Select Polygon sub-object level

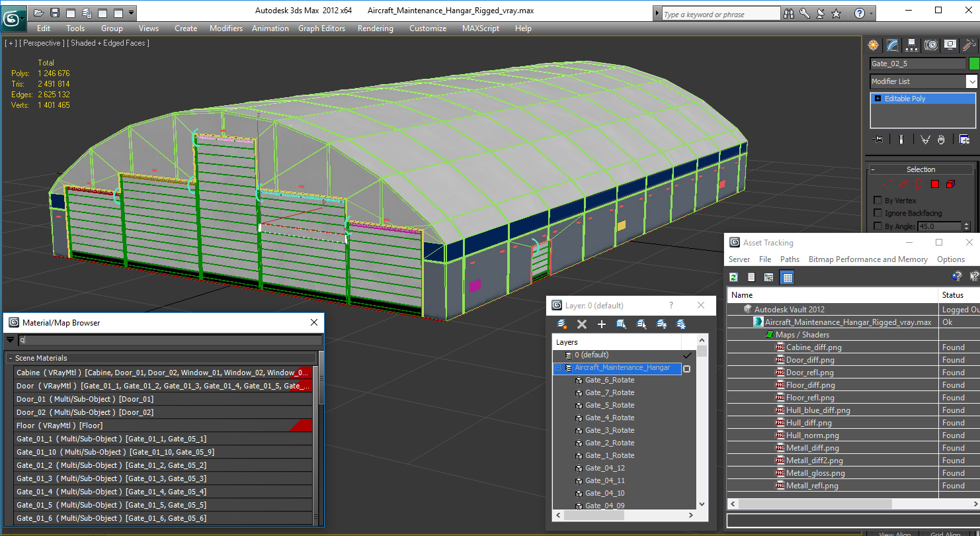(x=935, y=184)
